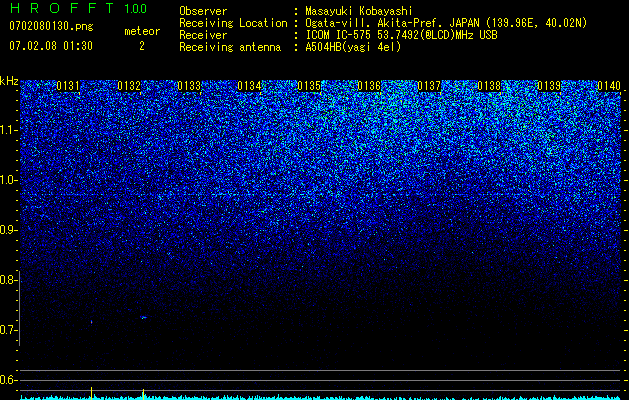Click the Receiving antenna label
The width and height of the screenshot is (629, 400).
pos(230,47)
